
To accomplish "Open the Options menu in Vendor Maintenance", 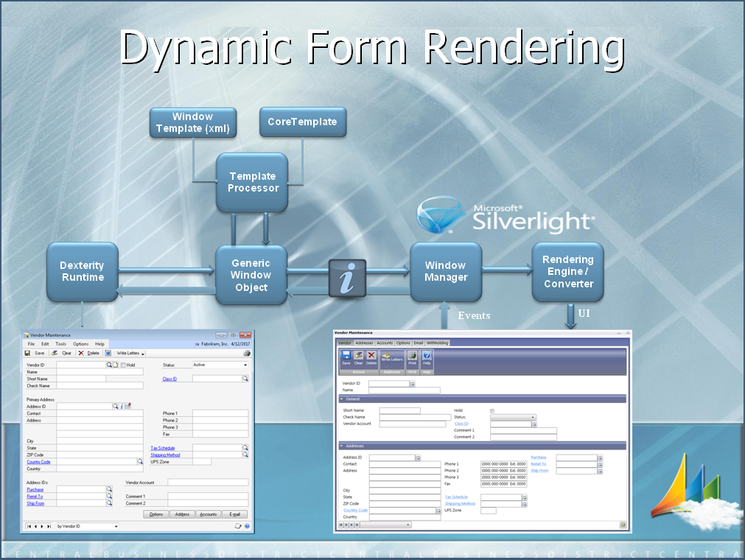I will click(80, 344).
